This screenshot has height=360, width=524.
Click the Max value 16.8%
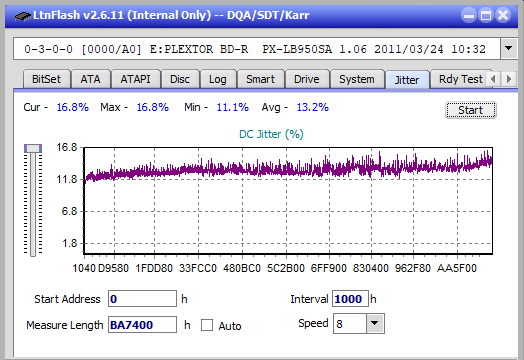point(153,107)
